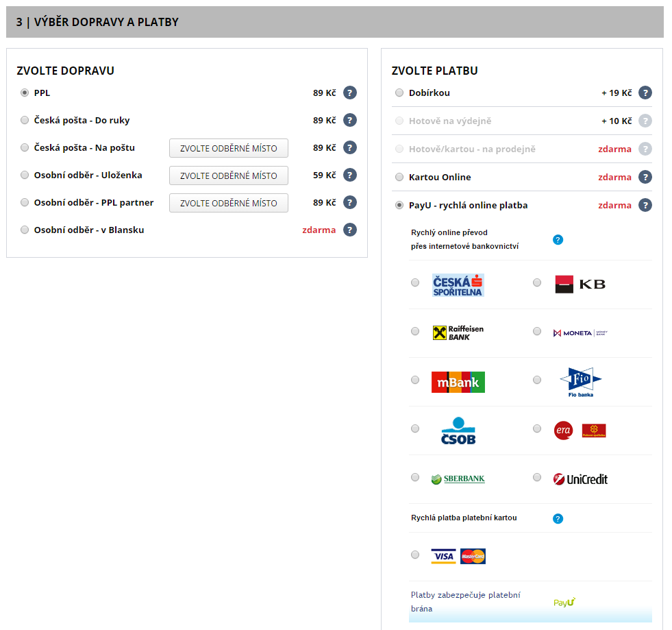The width and height of the screenshot is (672, 630).
Task: Pick KB bank radio button
Action: pos(536,282)
